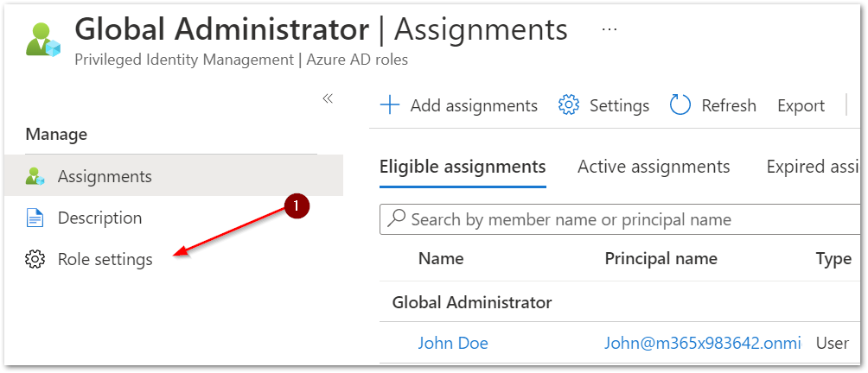The height and width of the screenshot is (373, 868).
Task: Sort by the Name column header
Action: pyautogui.click(x=441, y=258)
